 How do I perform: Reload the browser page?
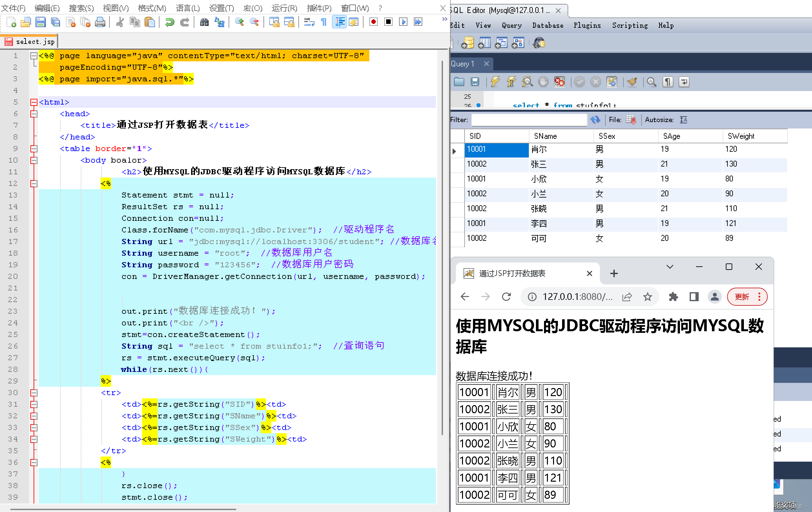coord(506,297)
